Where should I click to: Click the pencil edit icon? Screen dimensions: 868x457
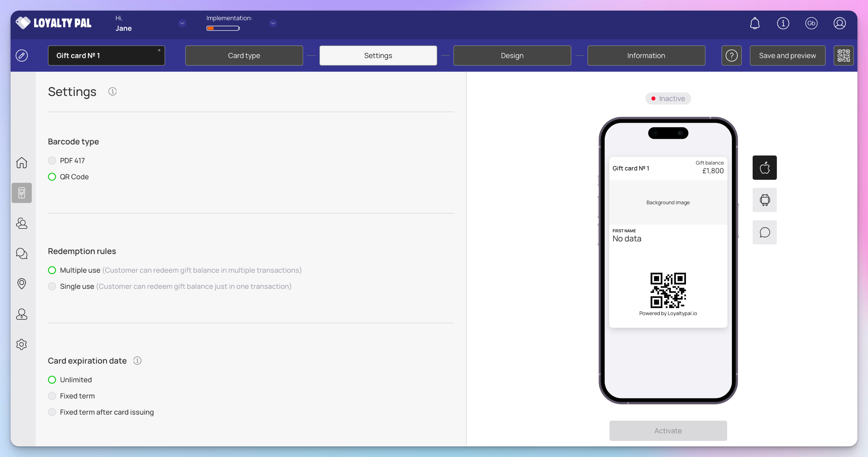click(22, 56)
